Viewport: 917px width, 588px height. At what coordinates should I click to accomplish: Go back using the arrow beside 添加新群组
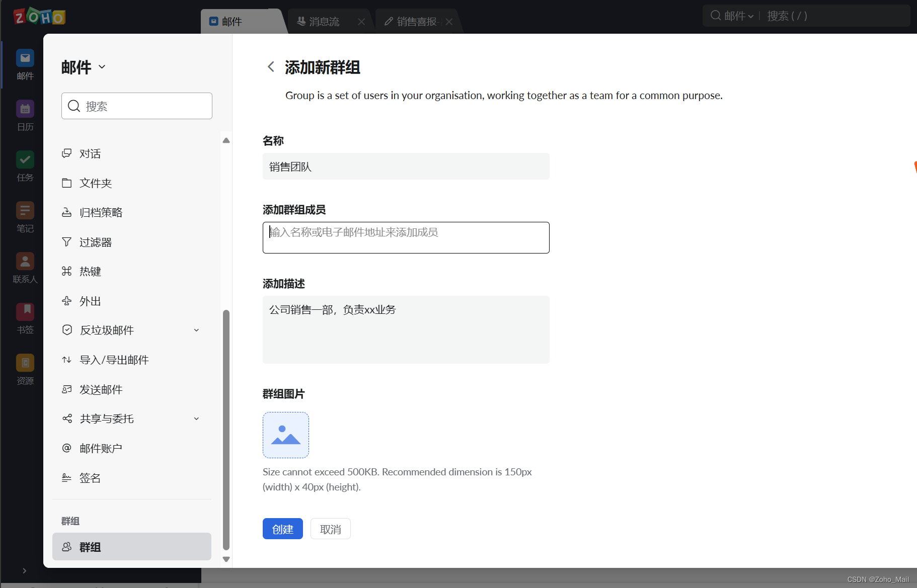tap(271, 67)
